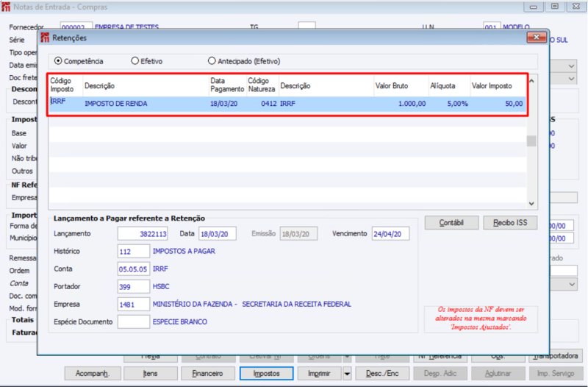Click the Retenções dialog title icon
The image size is (588, 387).
[x=45, y=38]
